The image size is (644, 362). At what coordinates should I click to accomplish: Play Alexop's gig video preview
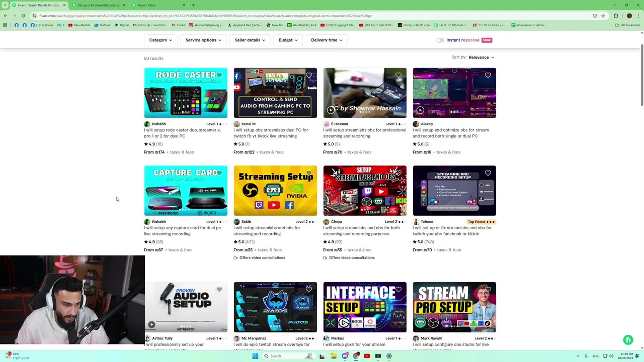point(420,110)
